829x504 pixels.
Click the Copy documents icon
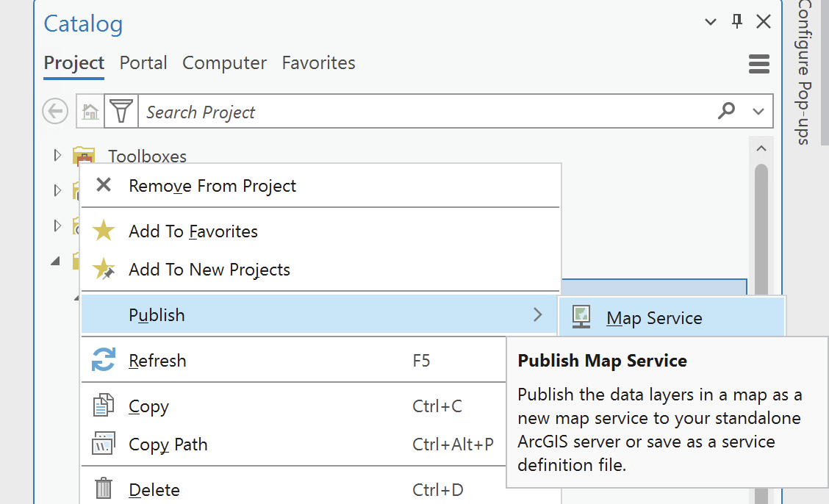[x=104, y=406]
